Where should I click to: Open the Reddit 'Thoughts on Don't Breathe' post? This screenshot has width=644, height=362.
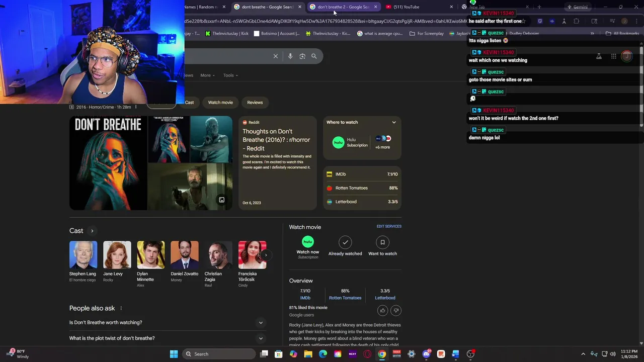tap(277, 163)
